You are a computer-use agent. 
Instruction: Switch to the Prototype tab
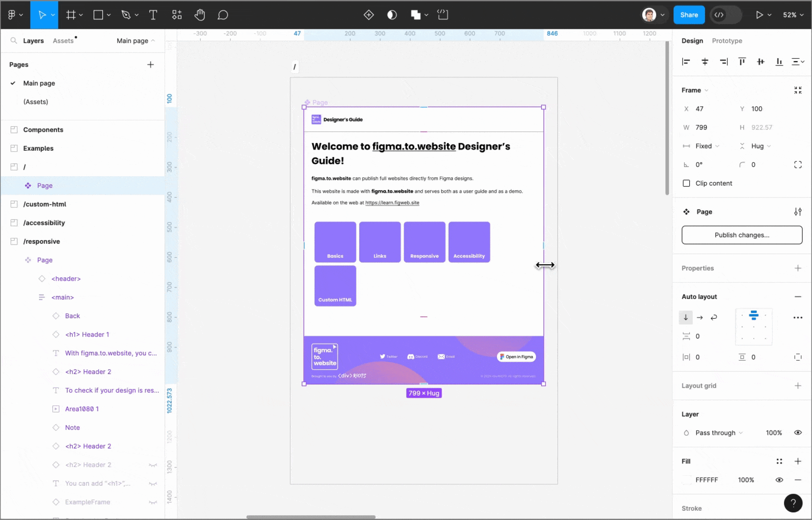[x=727, y=40]
